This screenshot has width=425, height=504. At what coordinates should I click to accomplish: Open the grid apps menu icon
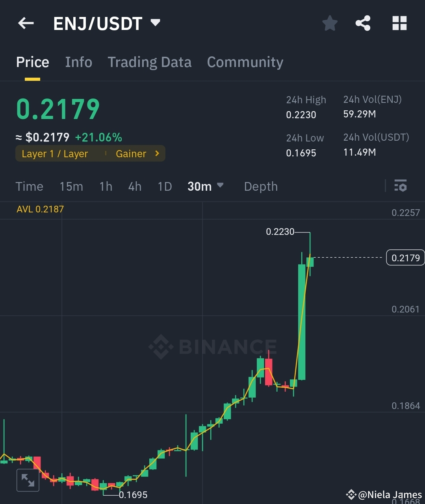(399, 23)
